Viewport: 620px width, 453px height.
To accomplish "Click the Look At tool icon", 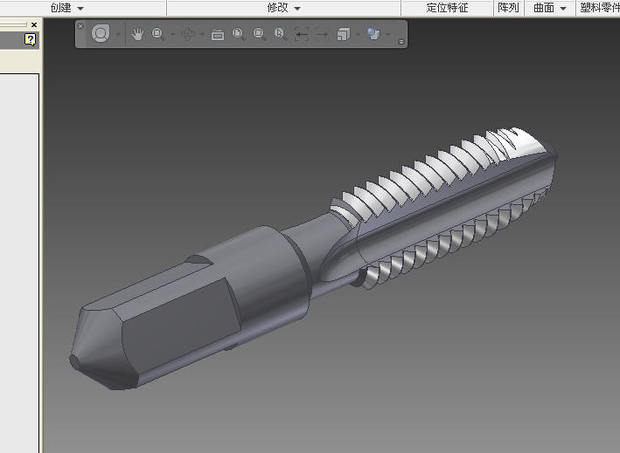I will click(x=217, y=35).
